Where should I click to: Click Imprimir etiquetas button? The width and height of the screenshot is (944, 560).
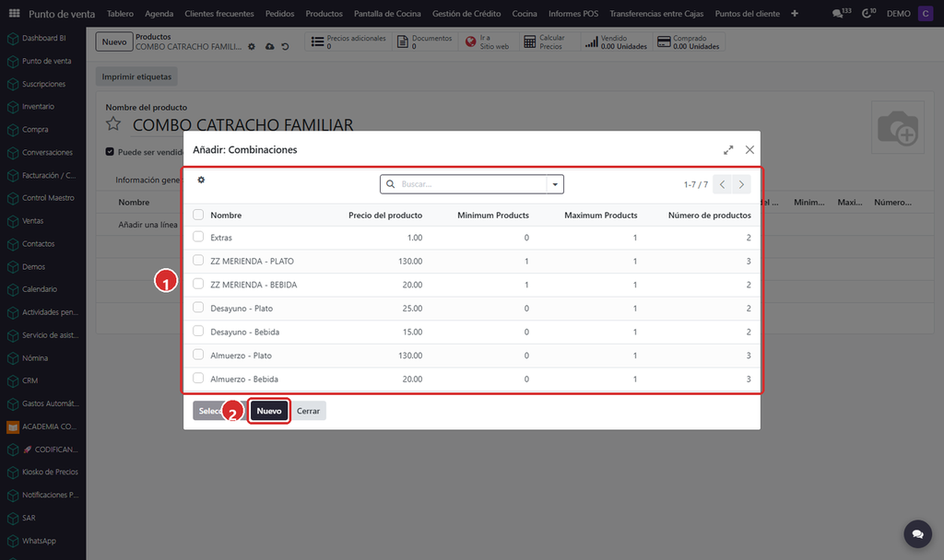(x=136, y=76)
